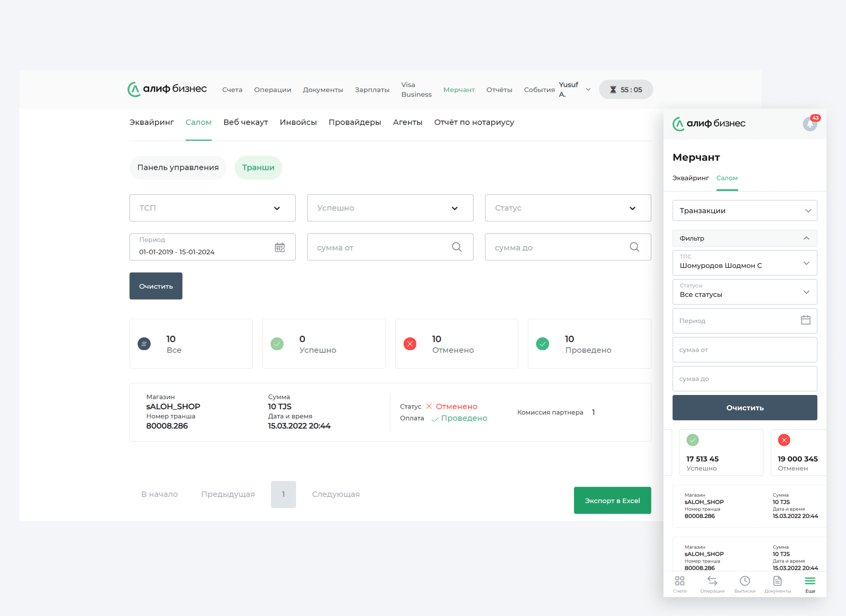This screenshot has width=846, height=616.
Task: Open the Все статусы dropdown
Action: pos(745,292)
